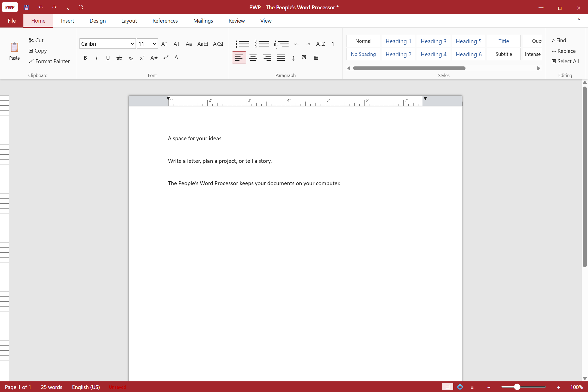Click the clear formatting eraser icon

point(218,44)
